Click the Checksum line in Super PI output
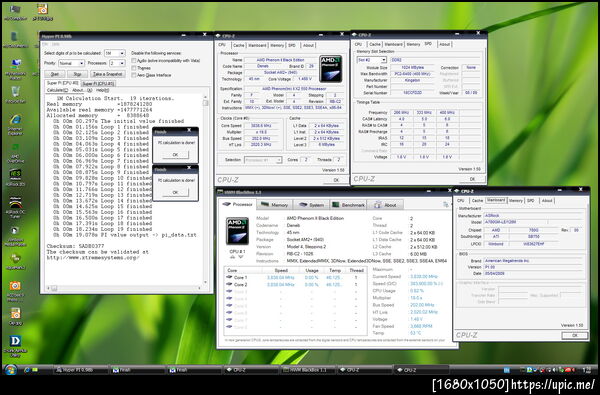 pos(75,246)
